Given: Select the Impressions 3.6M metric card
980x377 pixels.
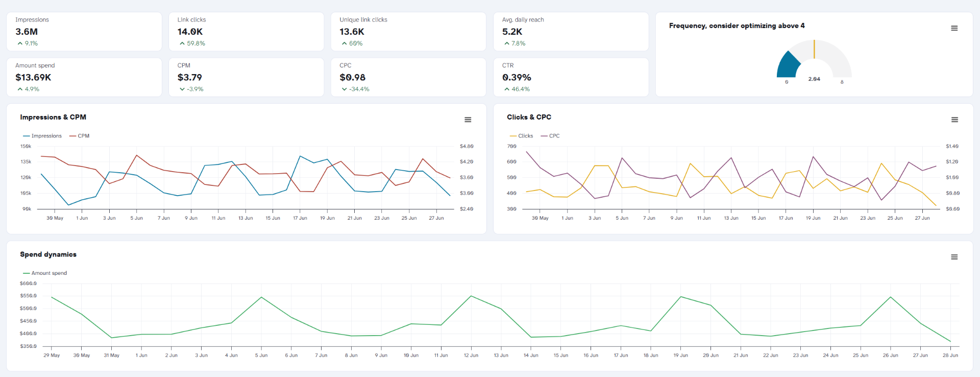Looking at the screenshot, I should point(84,32).
